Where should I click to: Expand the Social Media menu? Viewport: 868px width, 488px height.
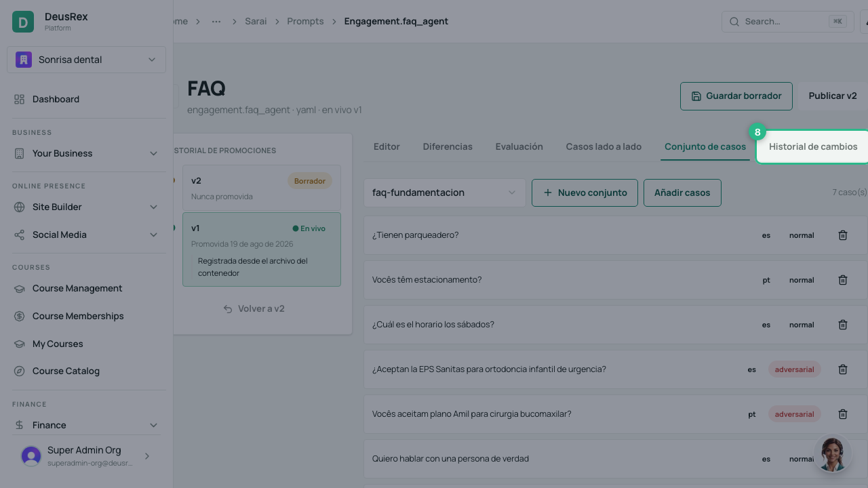point(86,235)
